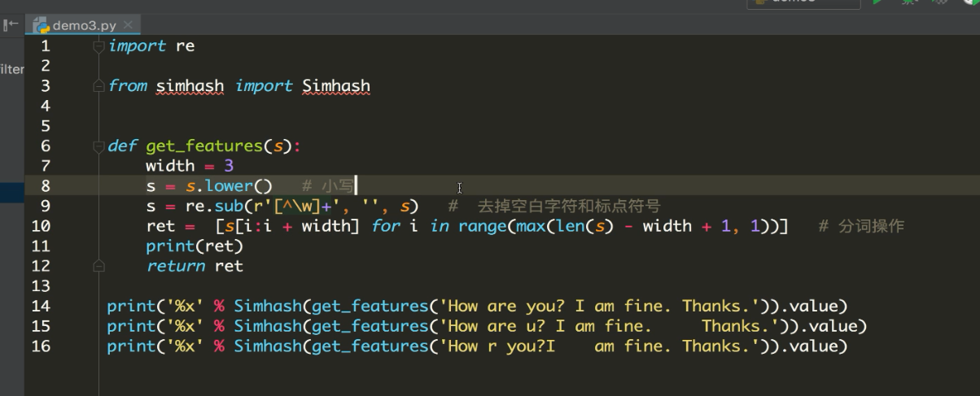
Task: Click the fold end marker at line 3
Action: pyautogui.click(x=98, y=85)
